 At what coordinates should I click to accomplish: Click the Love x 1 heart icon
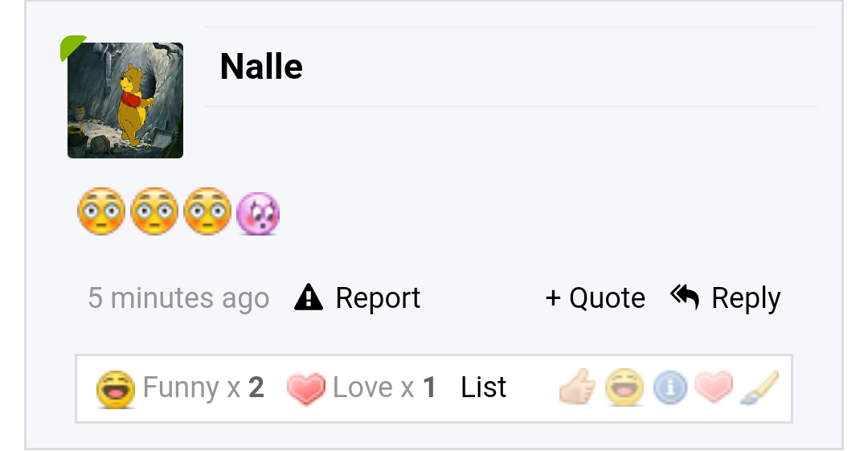tap(306, 389)
